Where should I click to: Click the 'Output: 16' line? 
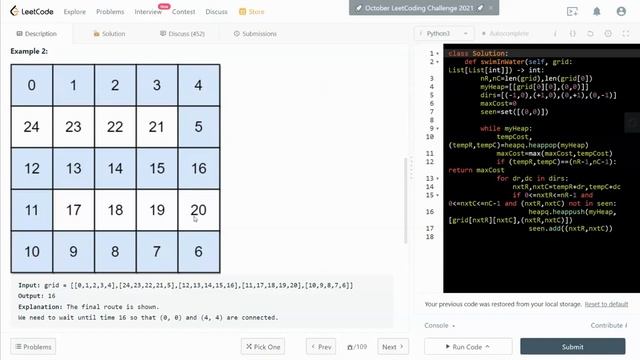coord(36,296)
